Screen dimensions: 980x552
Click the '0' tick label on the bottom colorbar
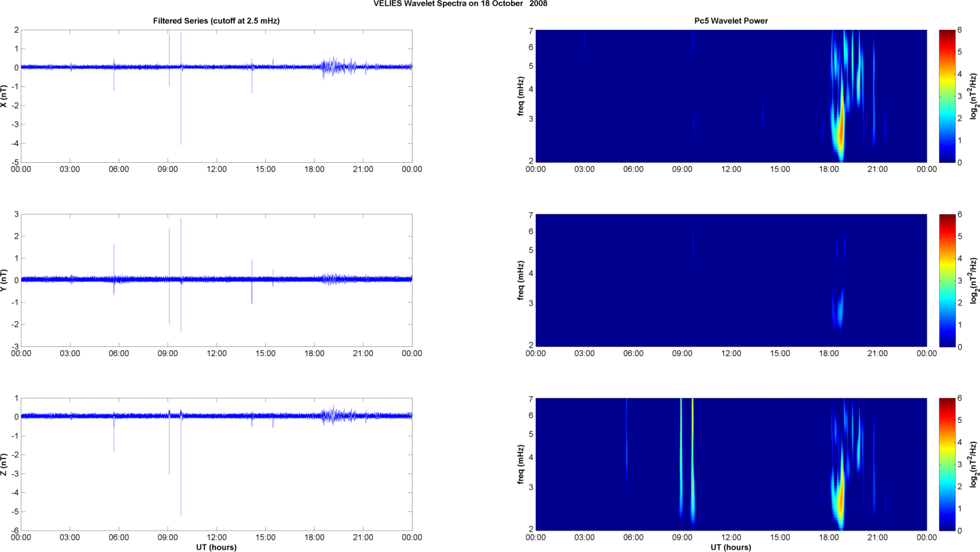[x=960, y=531]
